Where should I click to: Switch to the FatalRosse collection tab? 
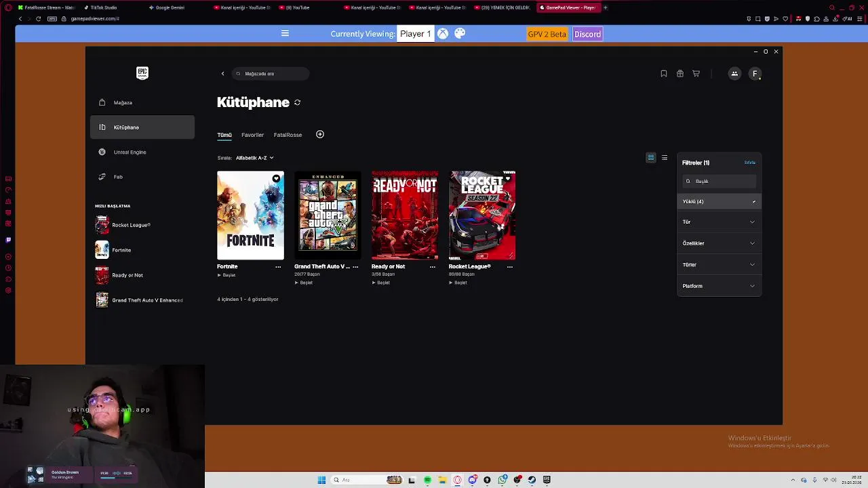coord(288,135)
